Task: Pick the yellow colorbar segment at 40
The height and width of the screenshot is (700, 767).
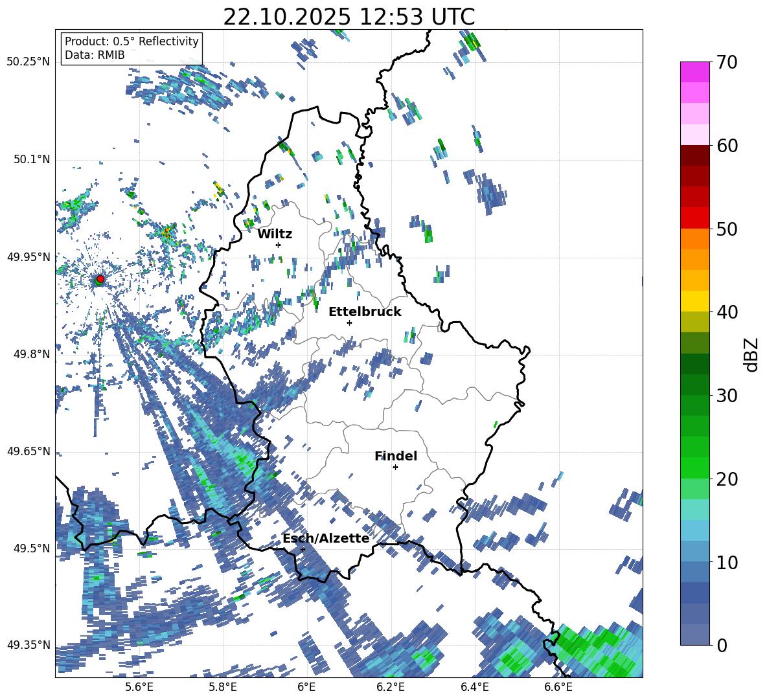Action: 694,301
